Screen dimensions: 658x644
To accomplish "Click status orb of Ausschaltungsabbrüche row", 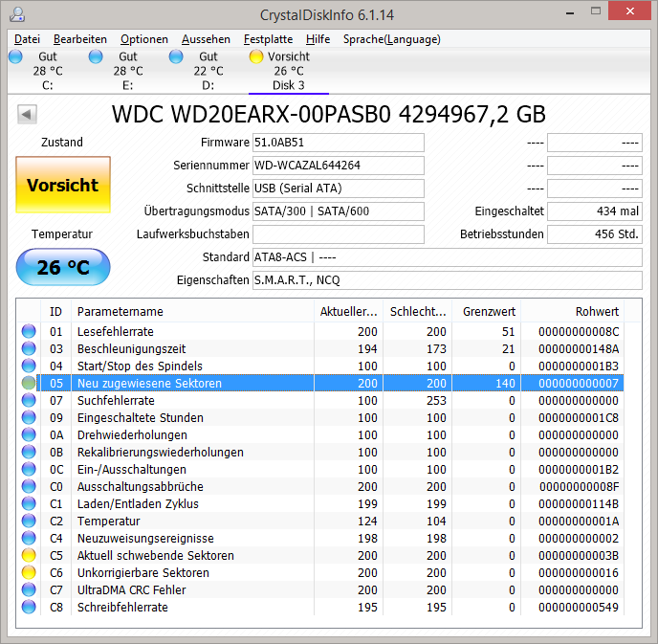I will (29, 486).
